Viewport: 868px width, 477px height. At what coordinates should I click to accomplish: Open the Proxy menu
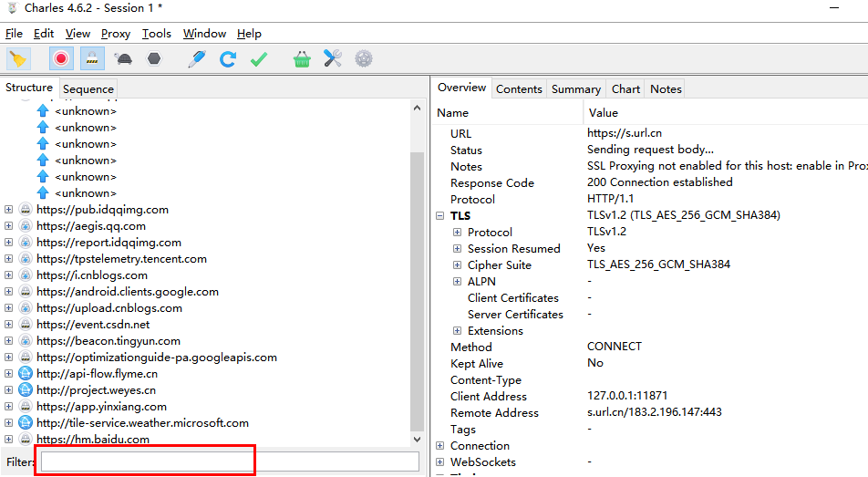point(116,34)
